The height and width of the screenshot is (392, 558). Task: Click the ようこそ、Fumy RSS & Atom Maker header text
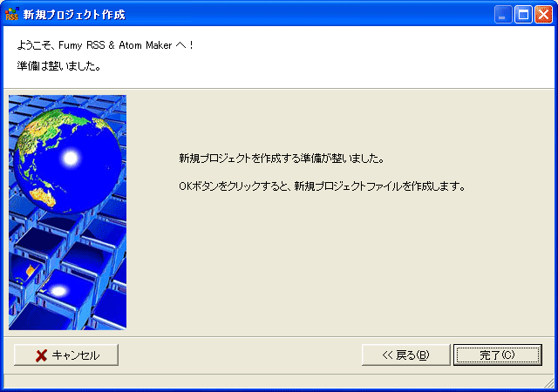[x=105, y=45]
